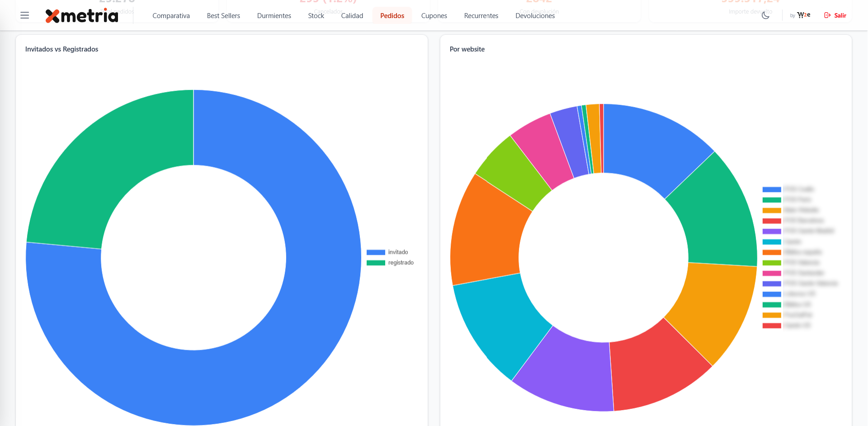Open the hamburger menu
The height and width of the screenshot is (426, 868).
click(25, 15)
